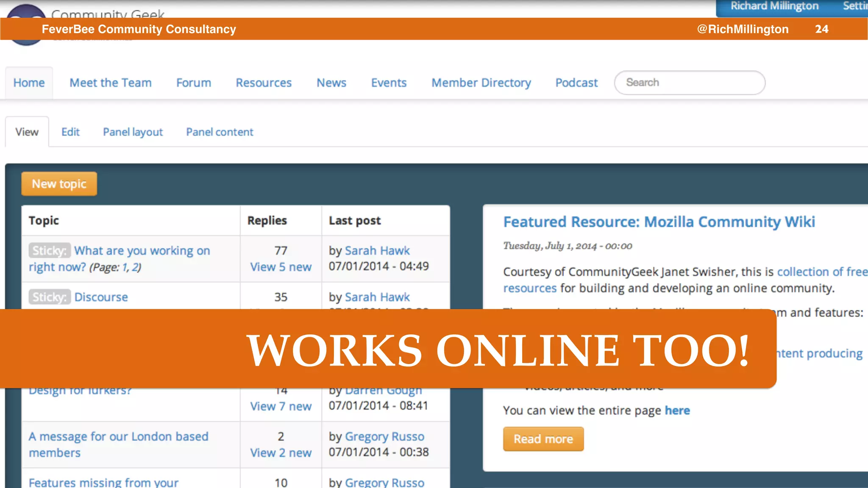
Task: Select the Replies column header
Action: (267, 221)
